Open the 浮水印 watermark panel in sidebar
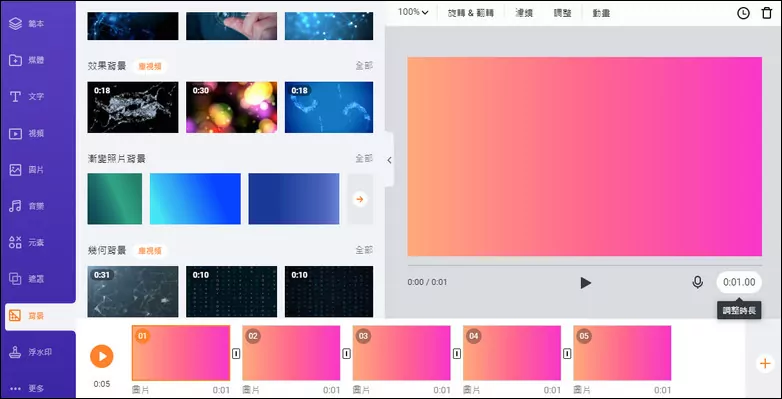This screenshot has width=782, height=399. point(30,352)
